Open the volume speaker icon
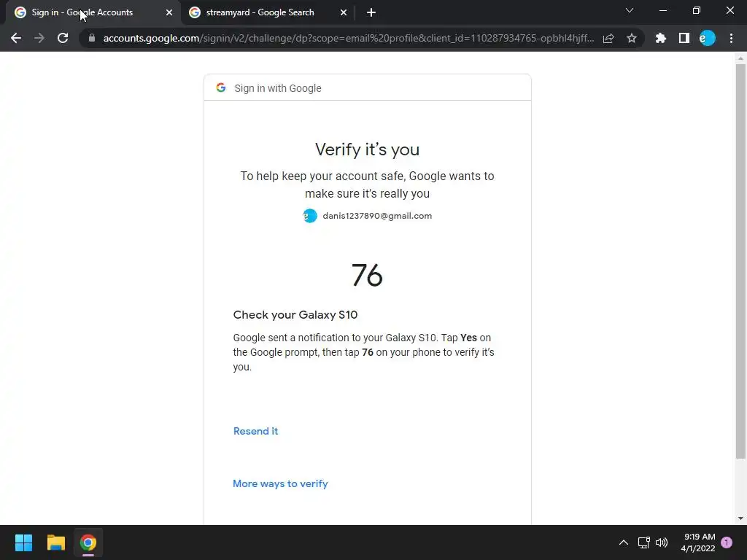747x560 pixels. pyautogui.click(x=662, y=542)
